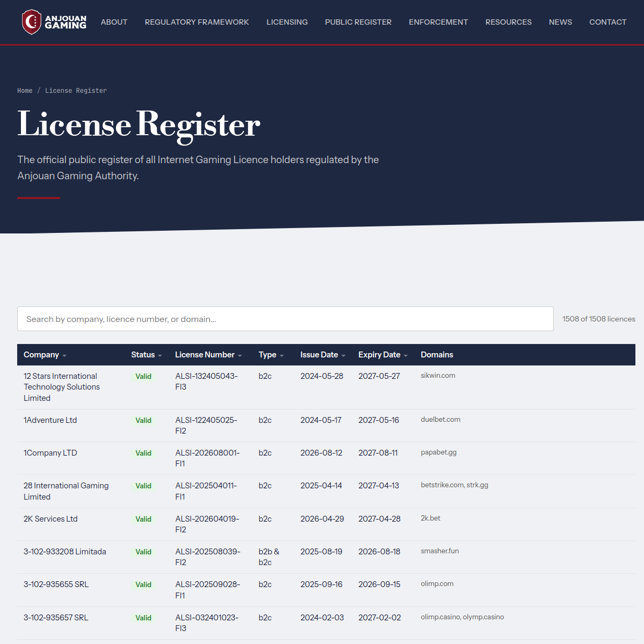Click Valid status badge for 2K Services Ltd
644x644 pixels.
click(143, 519)
